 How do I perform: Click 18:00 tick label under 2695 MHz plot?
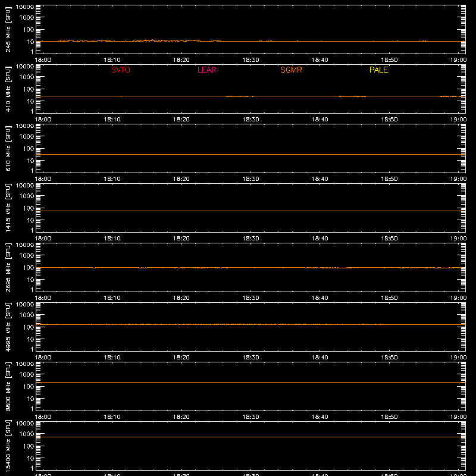tap(43, 298)
